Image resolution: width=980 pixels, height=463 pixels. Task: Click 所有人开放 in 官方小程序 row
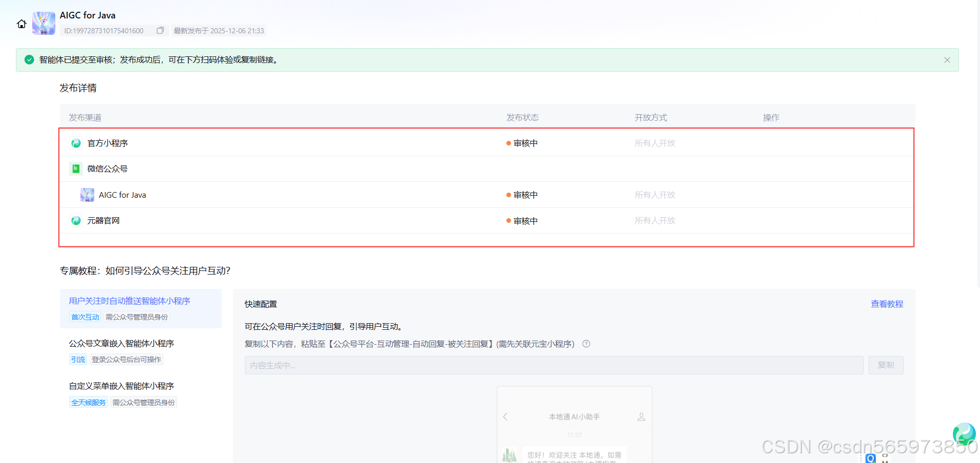pos(655,143)
